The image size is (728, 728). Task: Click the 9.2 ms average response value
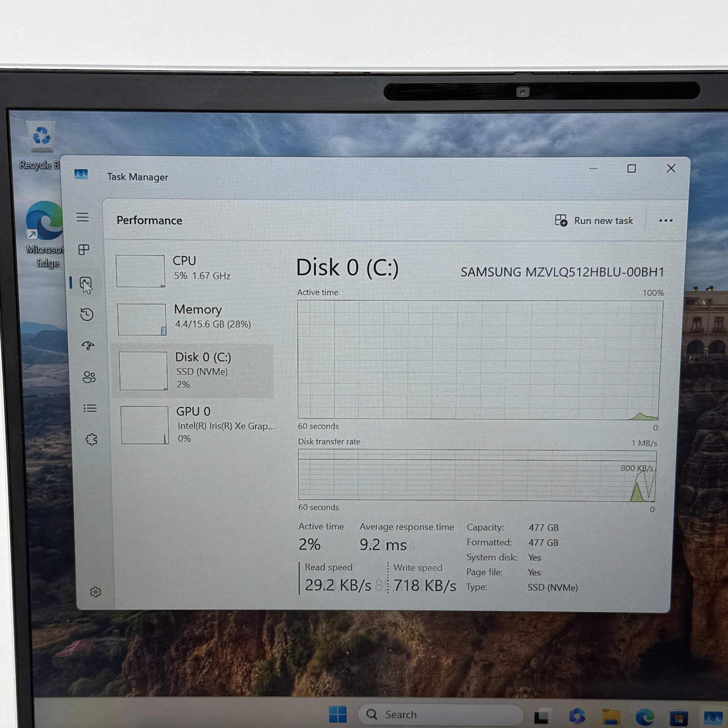pyautogui.click(x=383, y=545)
